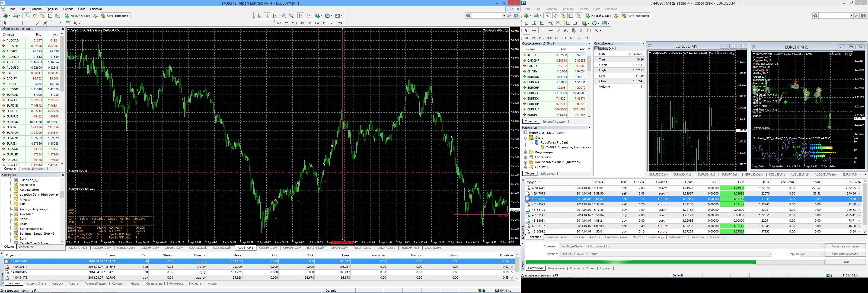Image resolution: width=868 pixels, height=293 pixels.
Task: Open Navigator star-folder icon in Alpari toolbar
Action: point(42,16)
